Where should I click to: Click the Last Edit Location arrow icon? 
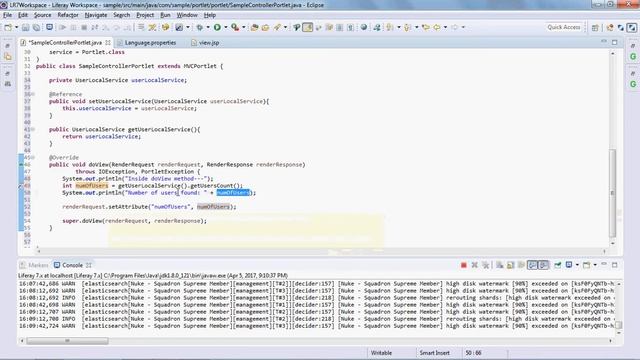[x=426, y=27]
